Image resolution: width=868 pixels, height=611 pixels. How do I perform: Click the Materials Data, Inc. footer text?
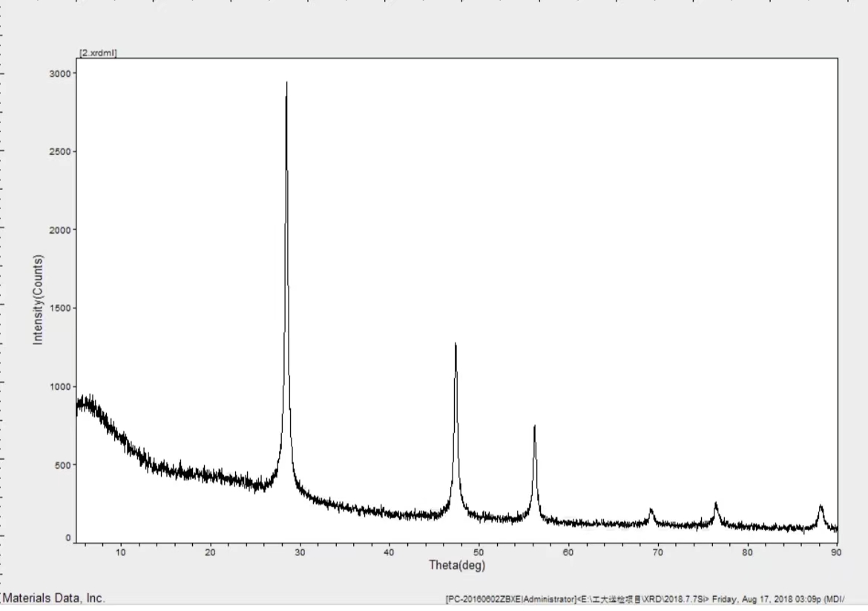tap(53, 598)
